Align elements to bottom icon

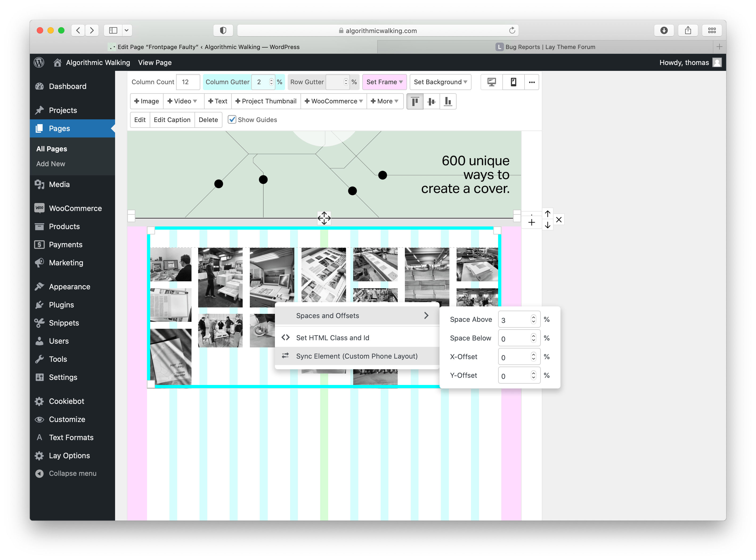[x=448, y=101]
